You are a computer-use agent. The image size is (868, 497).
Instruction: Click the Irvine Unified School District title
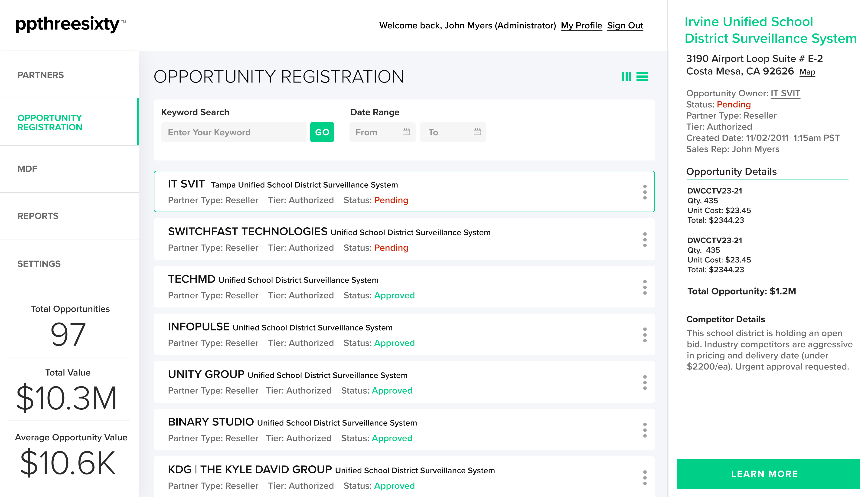point(770,30)
